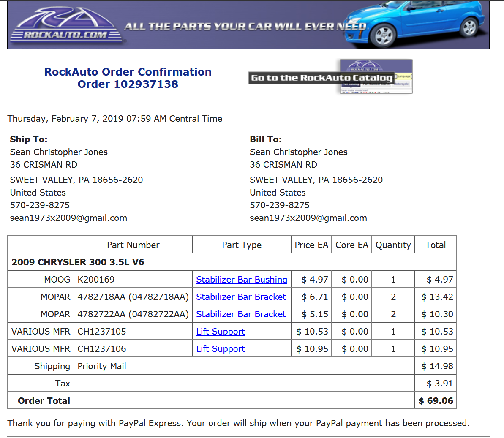Click the $ 14.98 shipping amount
The image size is (504, 438).
click(437, 366)
